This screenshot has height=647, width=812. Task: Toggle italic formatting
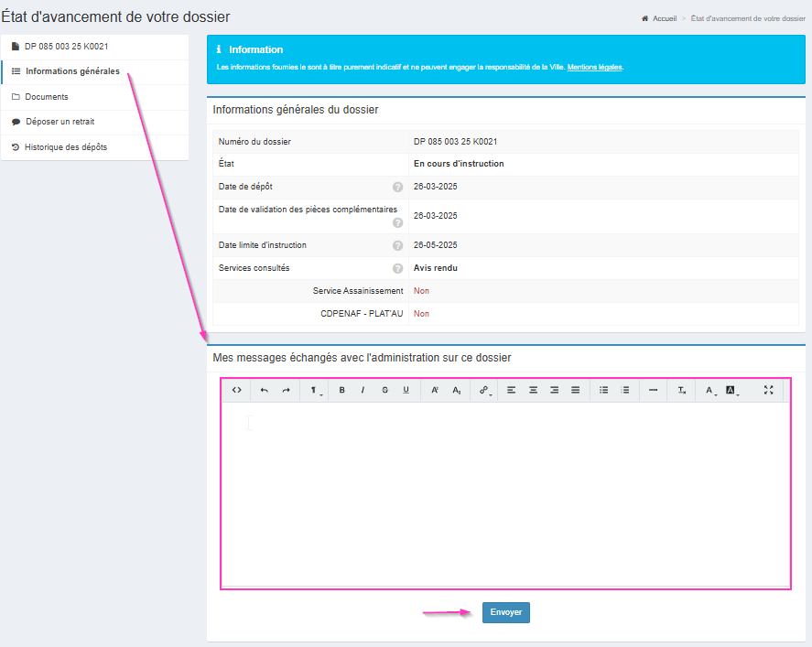pyautogui.click(x=363, y=390)
